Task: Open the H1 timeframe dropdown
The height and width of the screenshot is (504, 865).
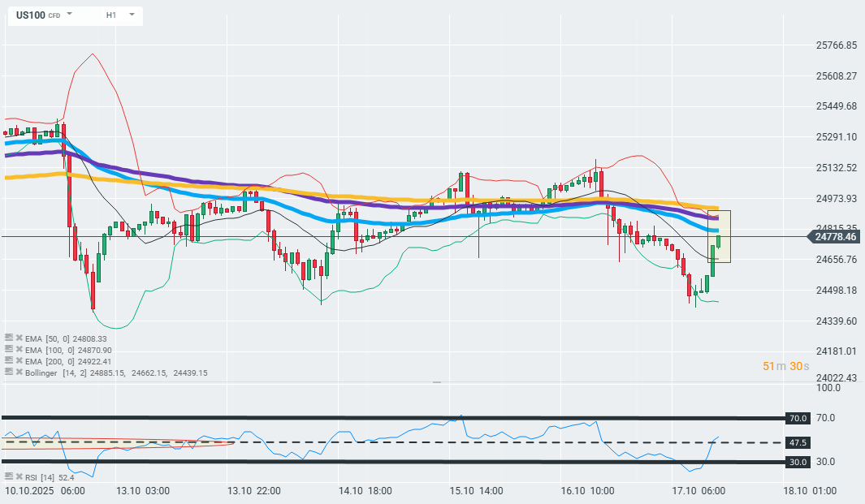Action: (131, 15)
